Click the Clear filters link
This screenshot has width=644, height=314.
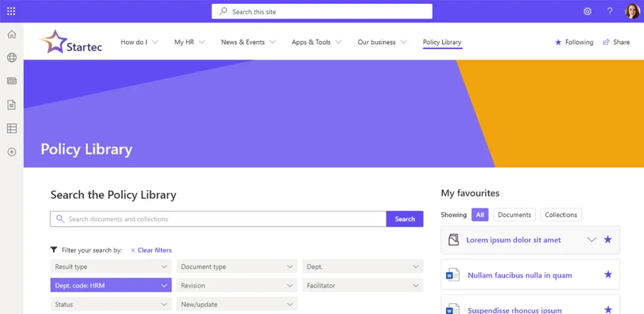pos(151,250)
